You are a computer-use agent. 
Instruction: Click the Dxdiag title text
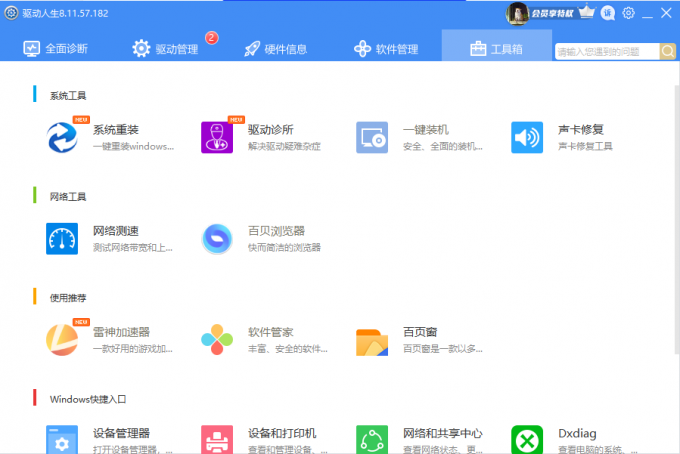coord(577,433)
